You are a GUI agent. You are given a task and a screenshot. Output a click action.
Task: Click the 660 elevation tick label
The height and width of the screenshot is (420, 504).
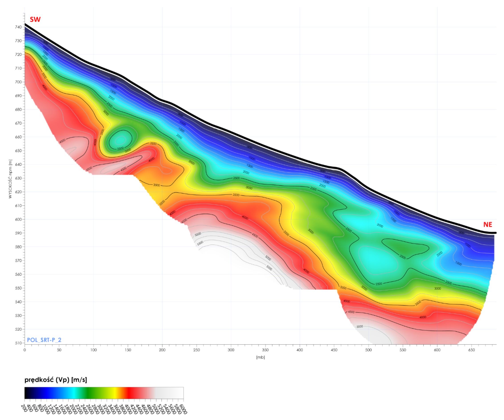(18, 137)
